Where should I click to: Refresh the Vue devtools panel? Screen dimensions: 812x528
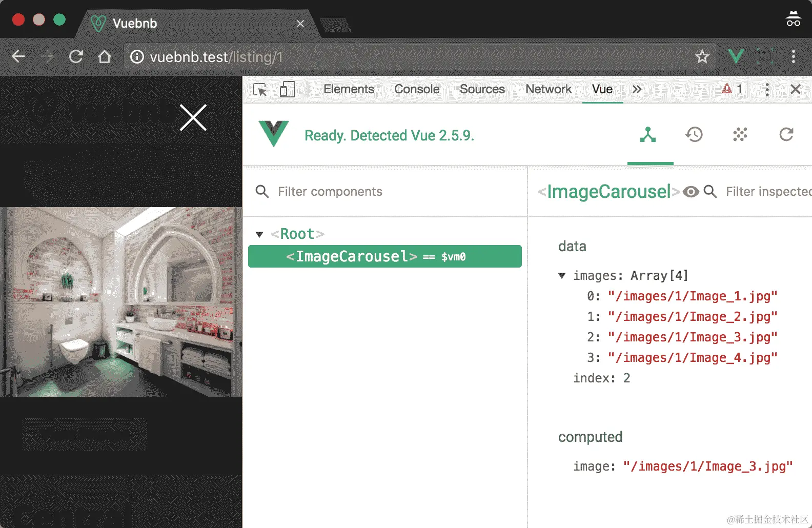(x=786, y=135)
